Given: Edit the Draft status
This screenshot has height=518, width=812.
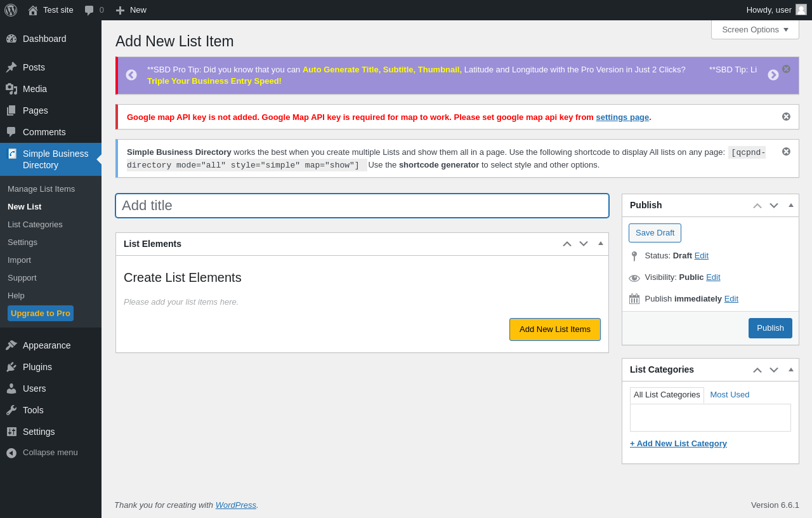Looking at the screenshot, I should pyautogui.click(x=702, y=255).
